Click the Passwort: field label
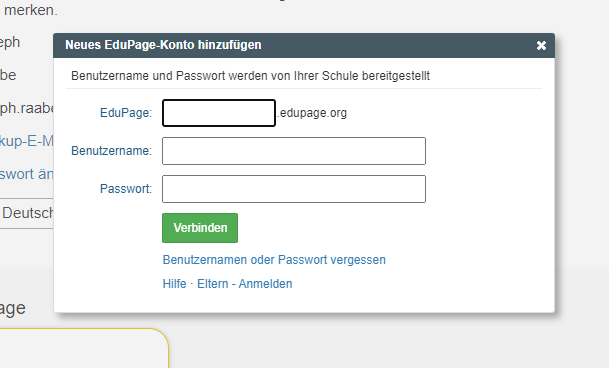The height and width of the screenshot is (368, 609). point(126,189)
